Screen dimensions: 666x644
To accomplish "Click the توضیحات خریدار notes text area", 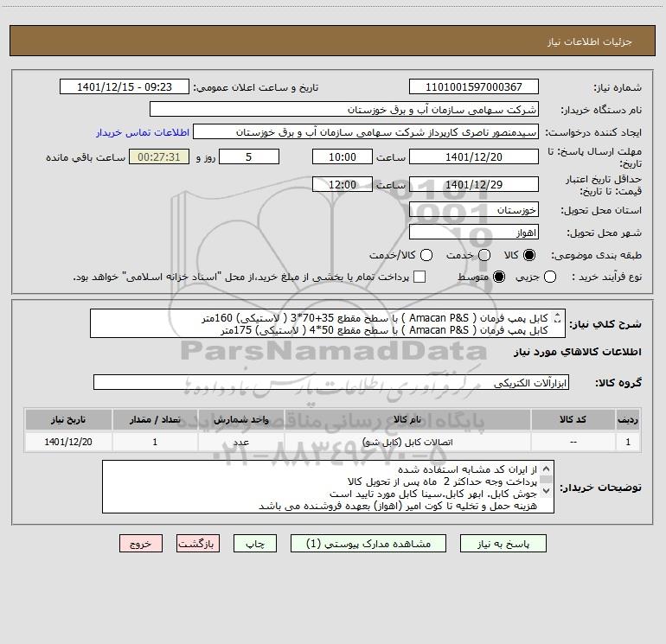I will pos(328,487).
